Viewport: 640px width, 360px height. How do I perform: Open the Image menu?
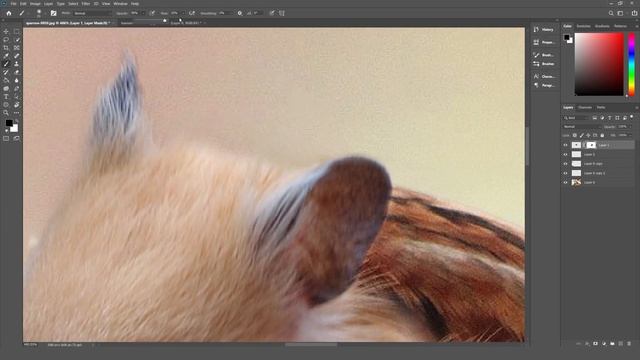pos(35,3)
